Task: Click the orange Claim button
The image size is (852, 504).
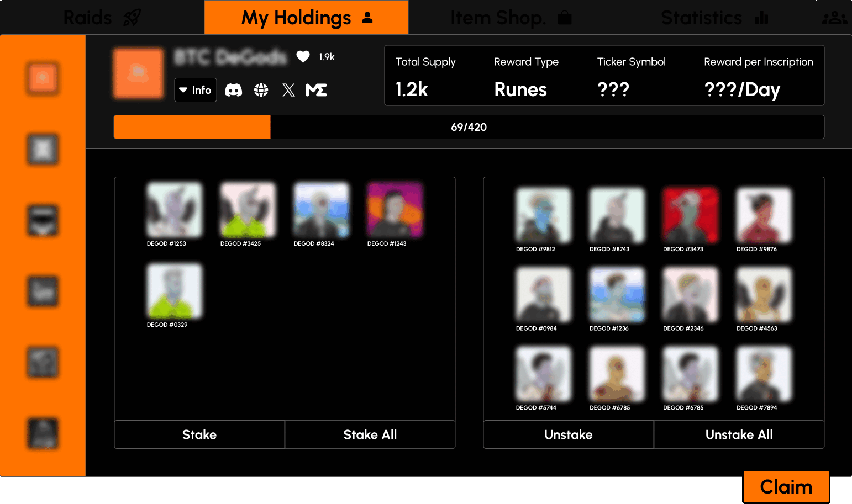Action: point(786,486)
